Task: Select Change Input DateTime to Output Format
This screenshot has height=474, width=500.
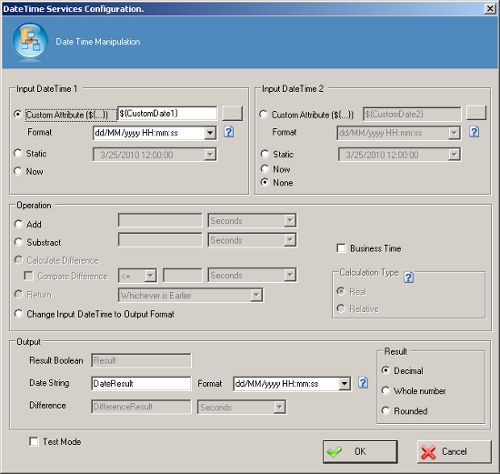Action: coord(18,314)
